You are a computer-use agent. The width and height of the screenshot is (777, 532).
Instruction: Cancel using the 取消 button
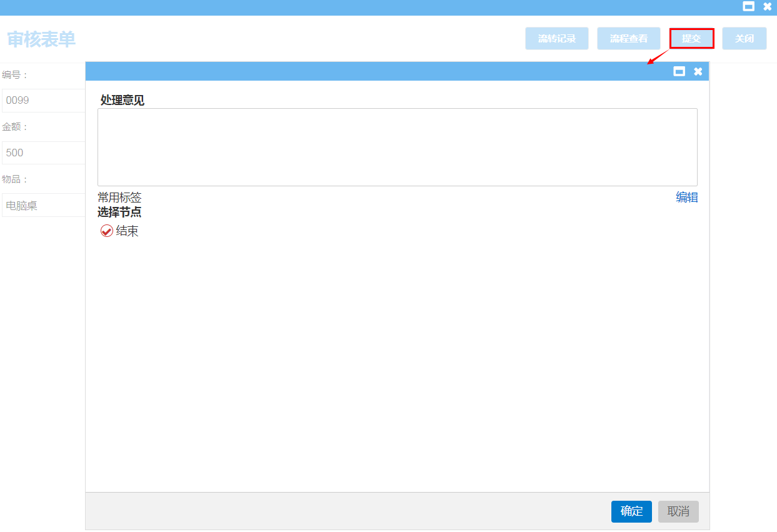(x=678, y=511)
